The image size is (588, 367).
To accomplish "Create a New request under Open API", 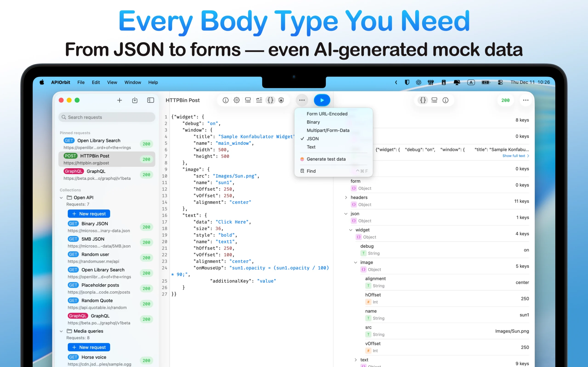I will coord(89,214).
